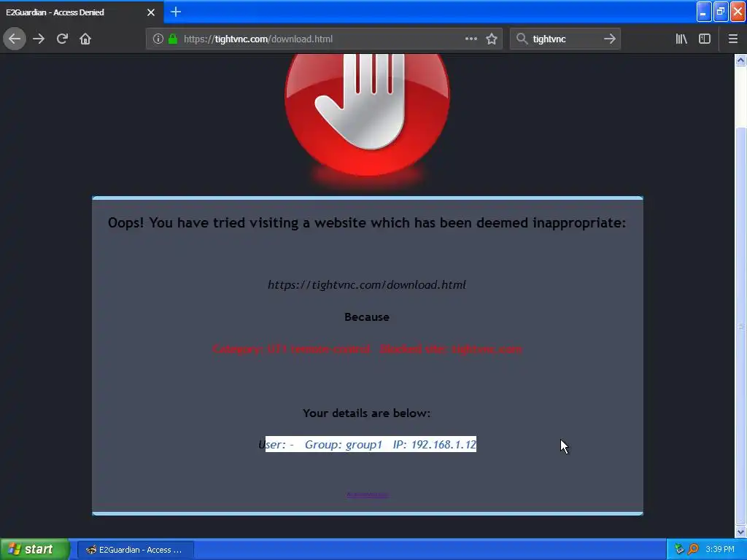Click the blocked URL text tightvnc.com/download.html

pyautogui.click(x=367, y=285)
